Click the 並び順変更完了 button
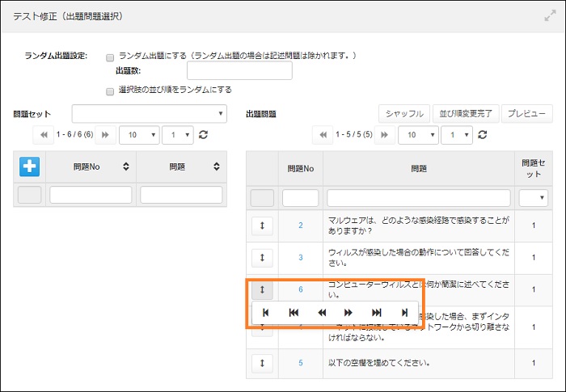 (x=465, y=113)
